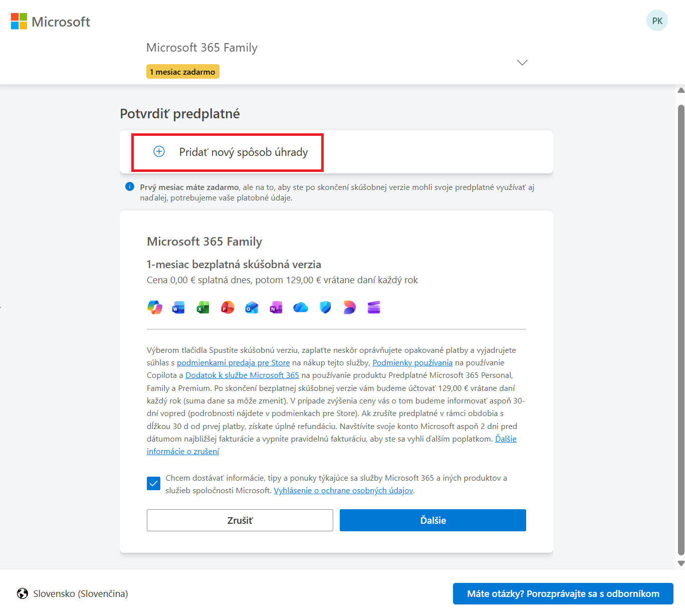
Task: Click the globe region icon
Action: 23,593
